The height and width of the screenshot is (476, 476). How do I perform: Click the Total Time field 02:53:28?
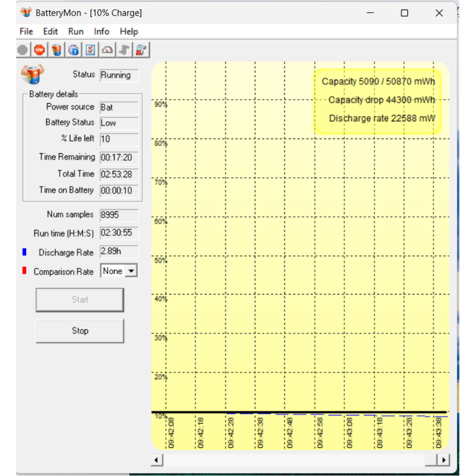(x=119, y=174)
